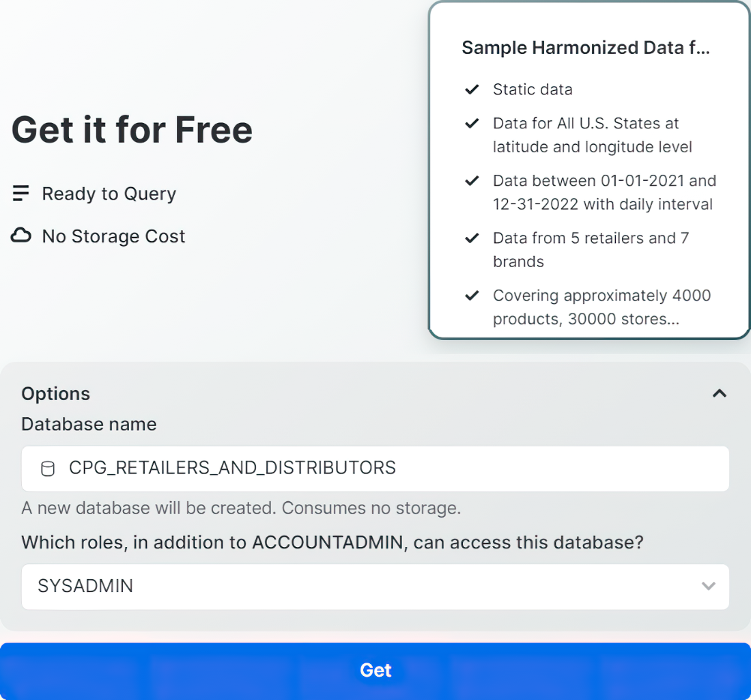
Task: Edit the Database name input field
Action: [375, 468]
